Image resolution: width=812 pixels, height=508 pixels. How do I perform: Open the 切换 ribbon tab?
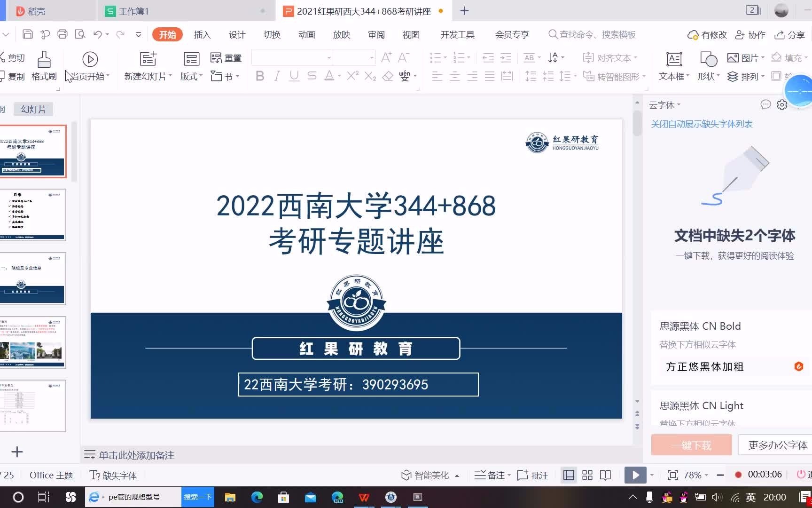[272, 34]
